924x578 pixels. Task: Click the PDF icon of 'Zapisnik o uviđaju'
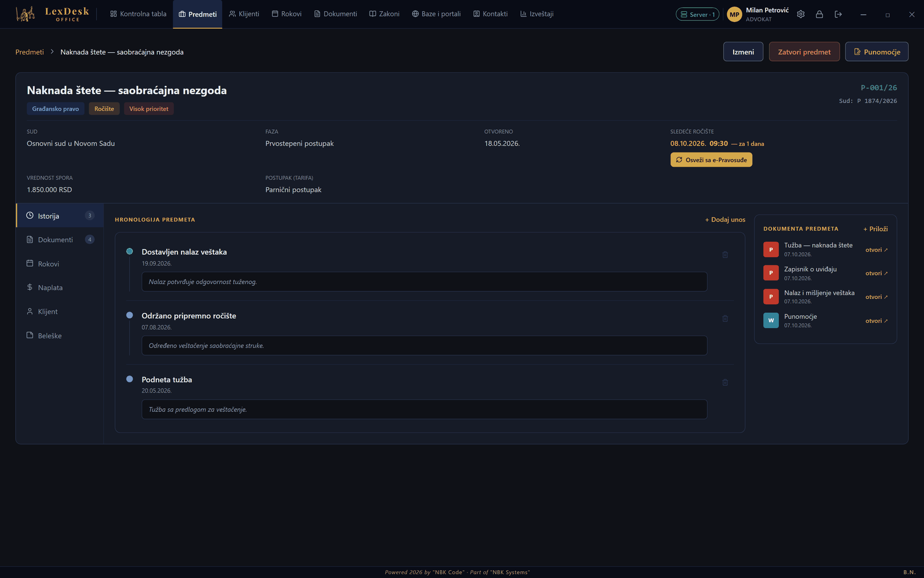(x=771, y=273)
